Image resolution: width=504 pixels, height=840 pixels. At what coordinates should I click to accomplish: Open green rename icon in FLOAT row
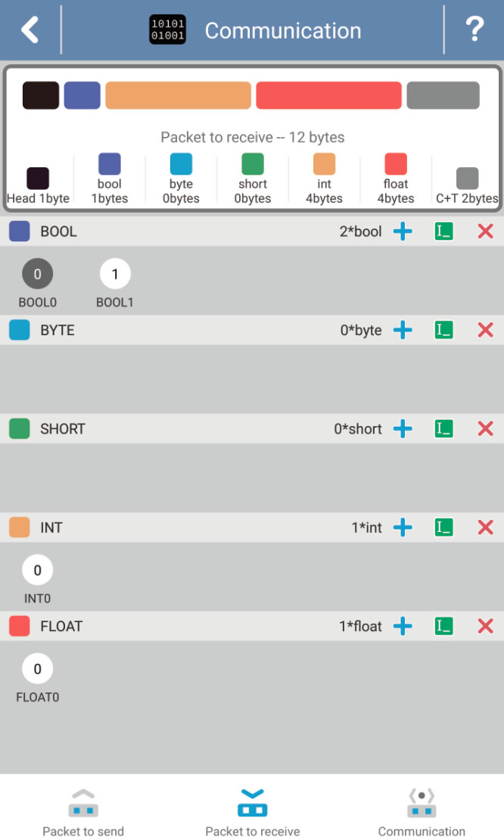[443, 626]
